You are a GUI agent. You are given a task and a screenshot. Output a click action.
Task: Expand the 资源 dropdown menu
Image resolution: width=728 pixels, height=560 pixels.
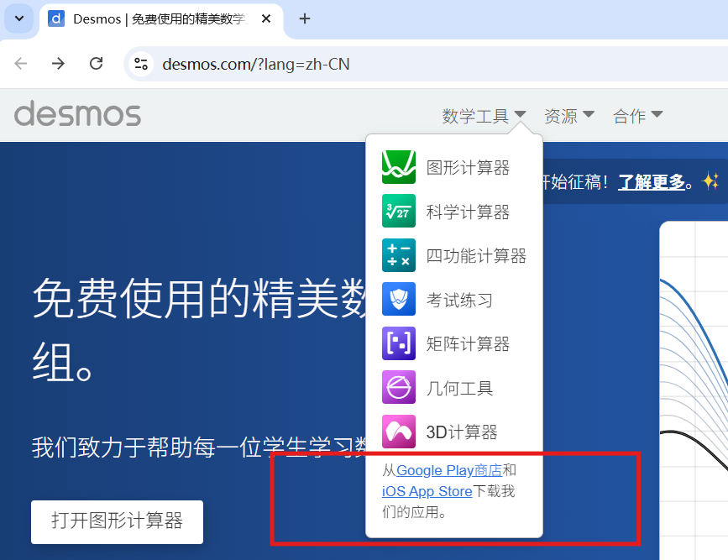(x=569, y=116)
